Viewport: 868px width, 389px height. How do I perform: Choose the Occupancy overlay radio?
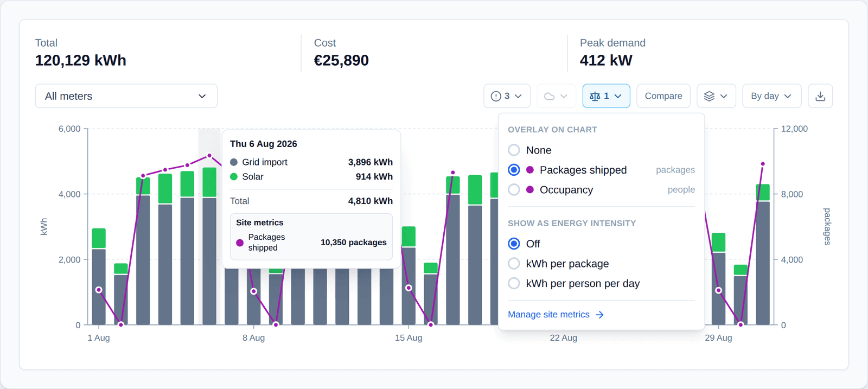pyautogui.click(x=514, y=190)
